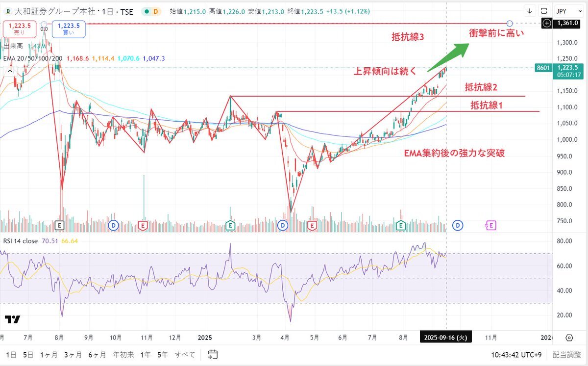Click the blue dividend marker near April
Screen dimensions: 588x366
pyautogui.click(x=282, y=225)
